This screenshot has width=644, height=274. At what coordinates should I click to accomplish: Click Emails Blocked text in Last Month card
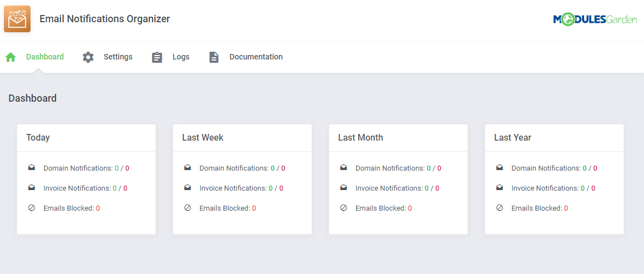pos(381,208)
